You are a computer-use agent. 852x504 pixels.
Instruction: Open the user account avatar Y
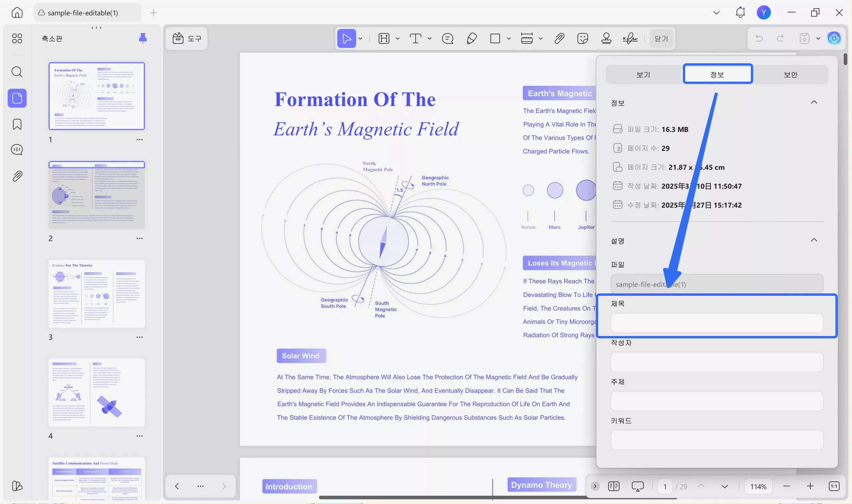pyautogui.click(x=764, y=13)
